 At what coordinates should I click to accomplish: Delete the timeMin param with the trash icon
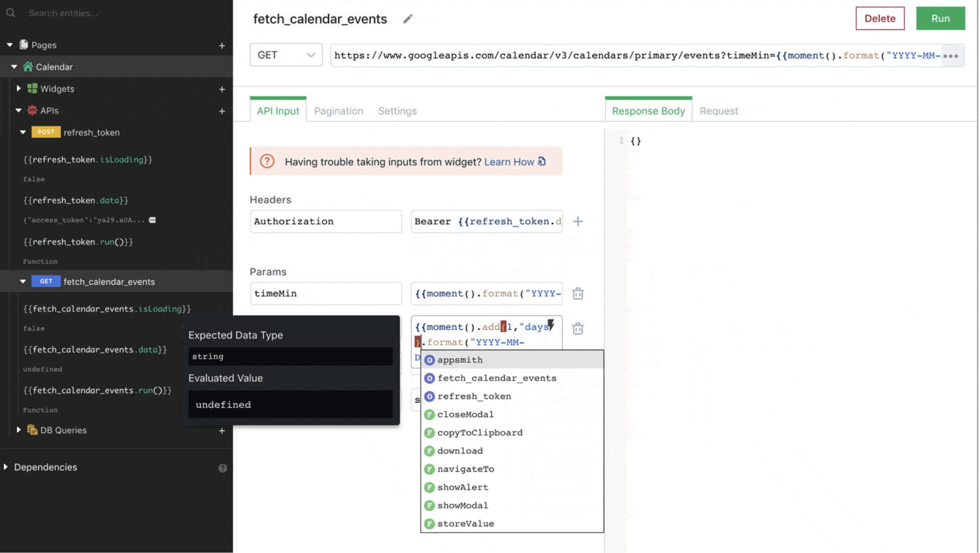tap(578, 294)
